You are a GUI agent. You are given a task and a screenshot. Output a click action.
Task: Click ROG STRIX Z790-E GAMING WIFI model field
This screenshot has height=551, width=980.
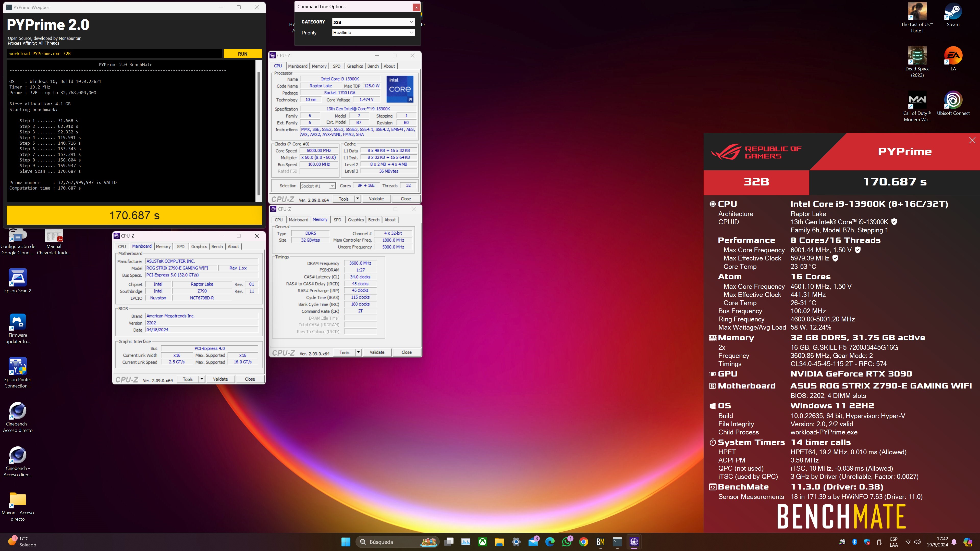click(x=181, y=268)
